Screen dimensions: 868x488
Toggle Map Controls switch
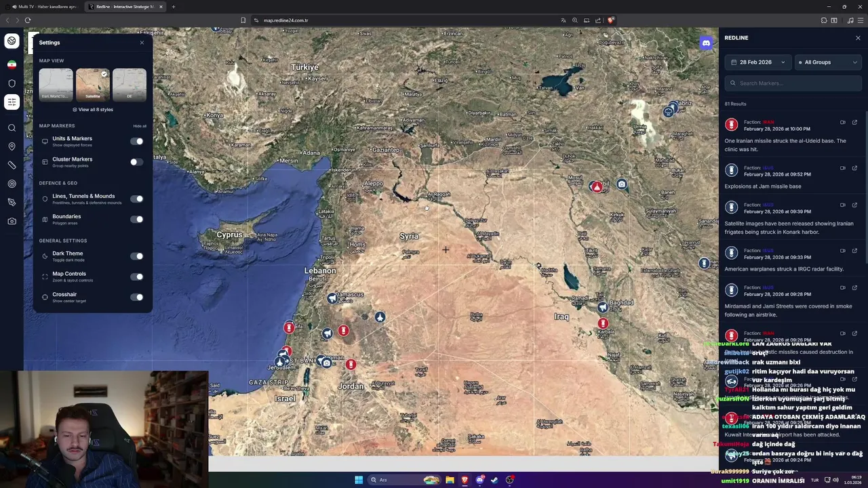137,277
